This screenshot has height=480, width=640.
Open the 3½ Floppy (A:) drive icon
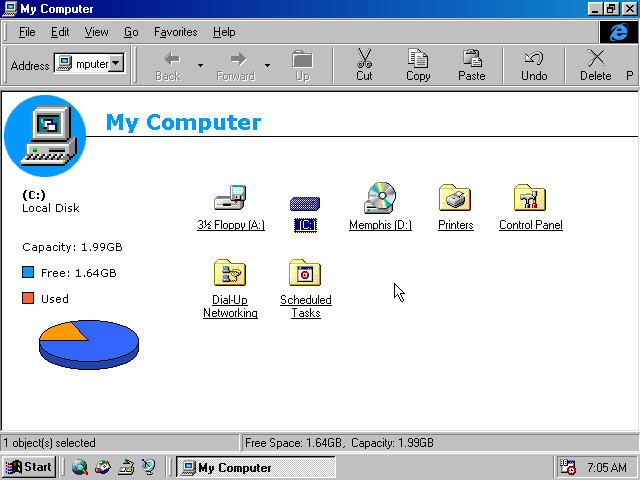230,198
